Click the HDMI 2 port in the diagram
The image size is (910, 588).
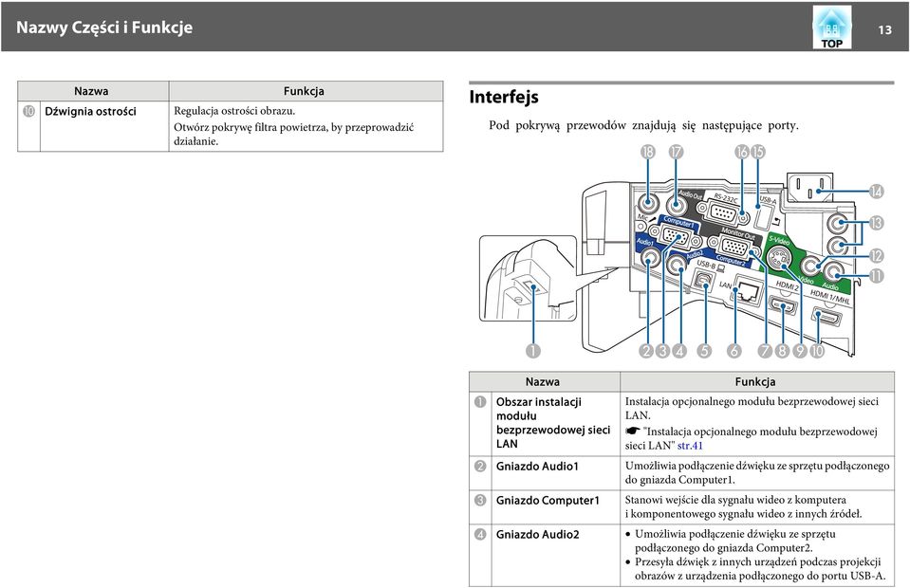point(782,305)
